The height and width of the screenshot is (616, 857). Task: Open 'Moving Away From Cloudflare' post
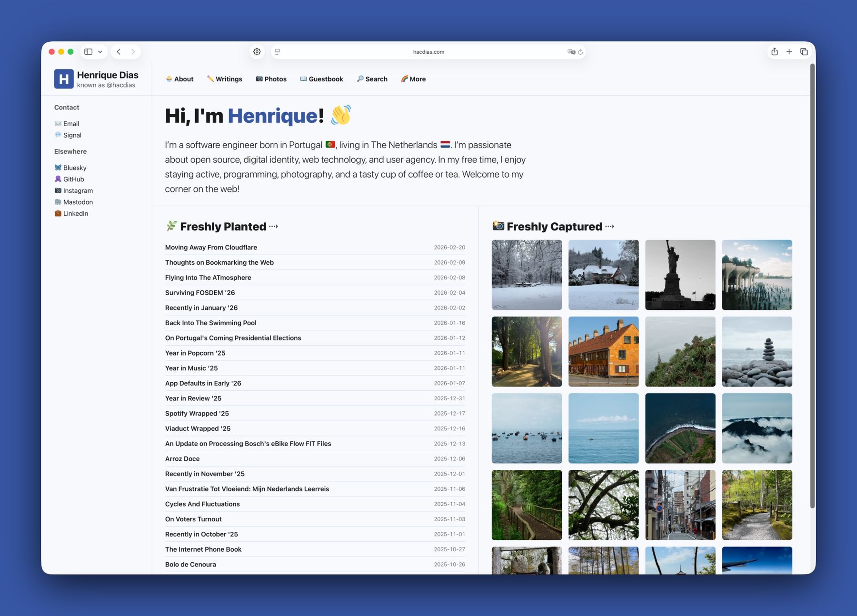point(211,248)
